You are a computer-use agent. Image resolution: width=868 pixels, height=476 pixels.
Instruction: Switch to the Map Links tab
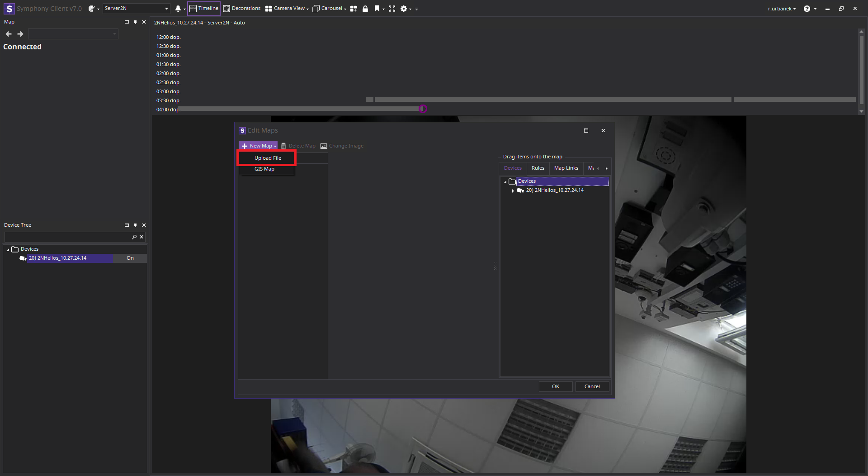point(566,168)
